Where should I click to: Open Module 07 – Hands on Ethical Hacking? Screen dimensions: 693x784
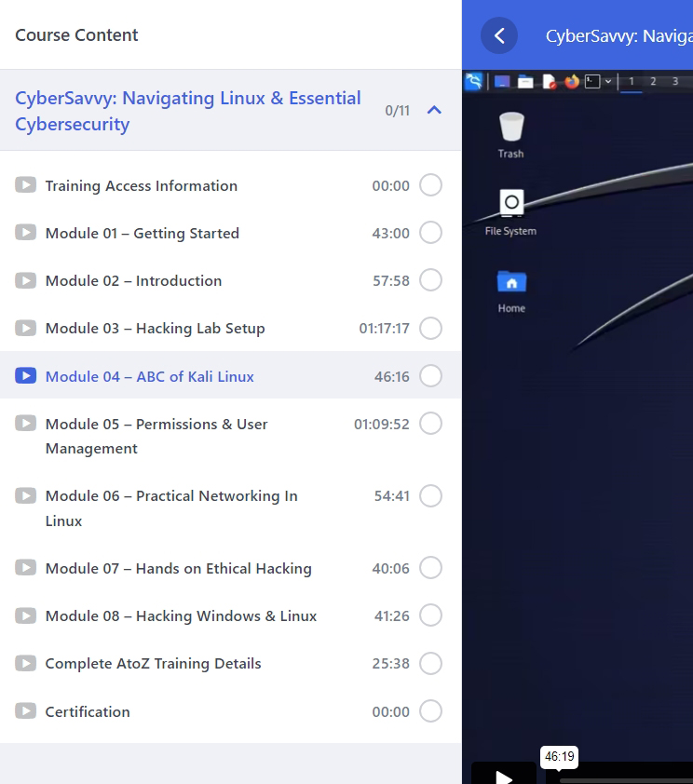coord(178,568)
